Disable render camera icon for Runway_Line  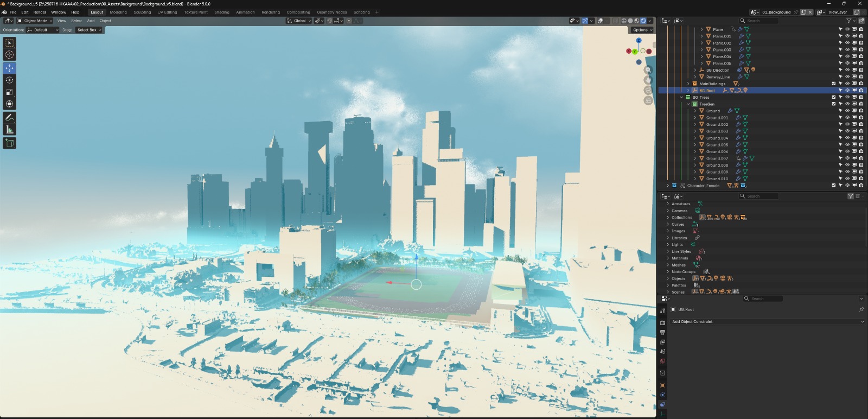pos(861,77)
